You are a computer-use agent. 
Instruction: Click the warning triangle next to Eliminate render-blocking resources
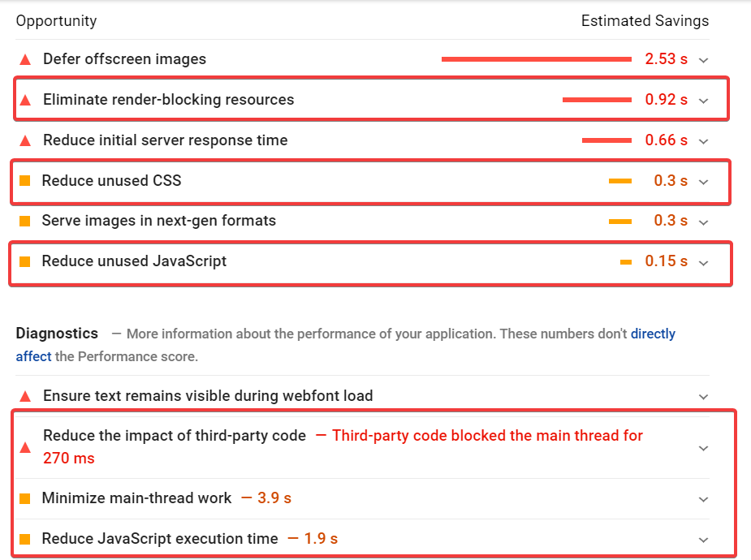[x=25, y=99]
